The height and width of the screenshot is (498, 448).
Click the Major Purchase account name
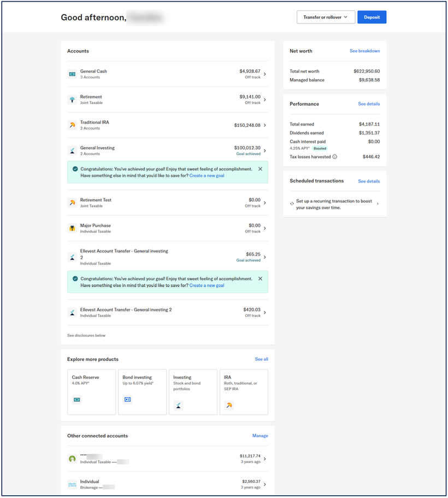click(95, 226)
